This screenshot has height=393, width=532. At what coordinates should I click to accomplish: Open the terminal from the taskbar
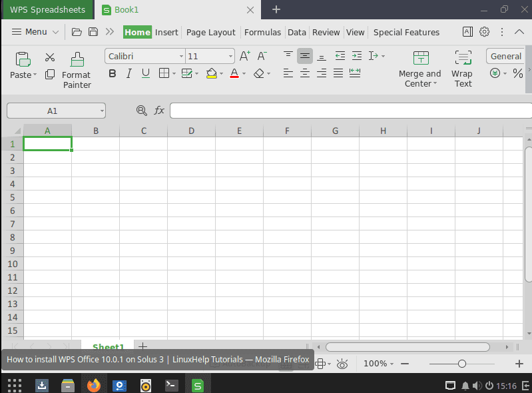(x=171, y=385)
